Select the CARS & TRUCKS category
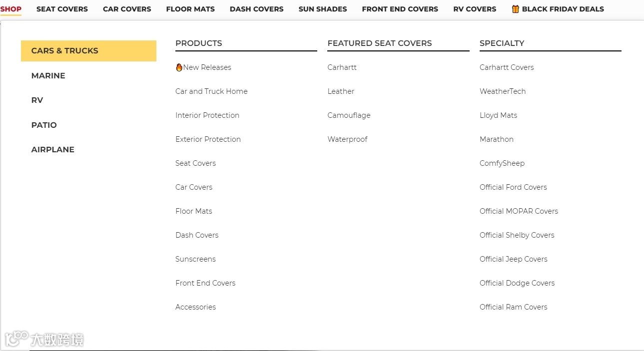This screenshot has width=644, height=351. [65, 51]
